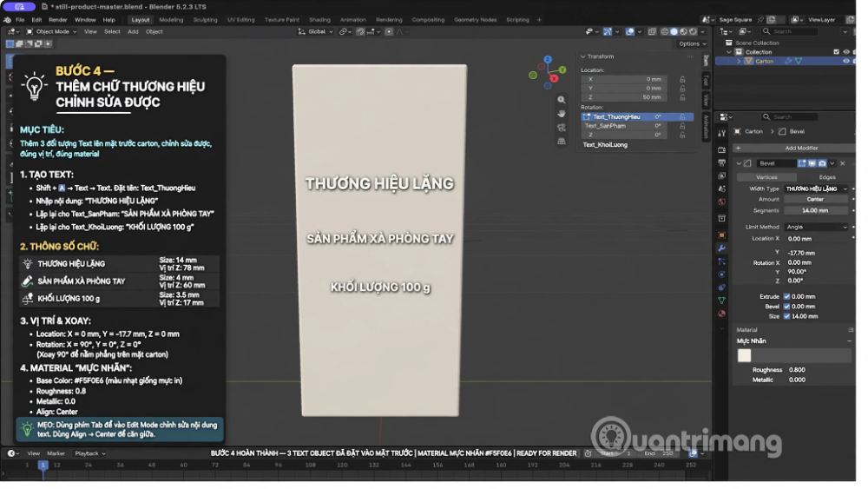Expand the Carton object in outliner

(739, 62)
